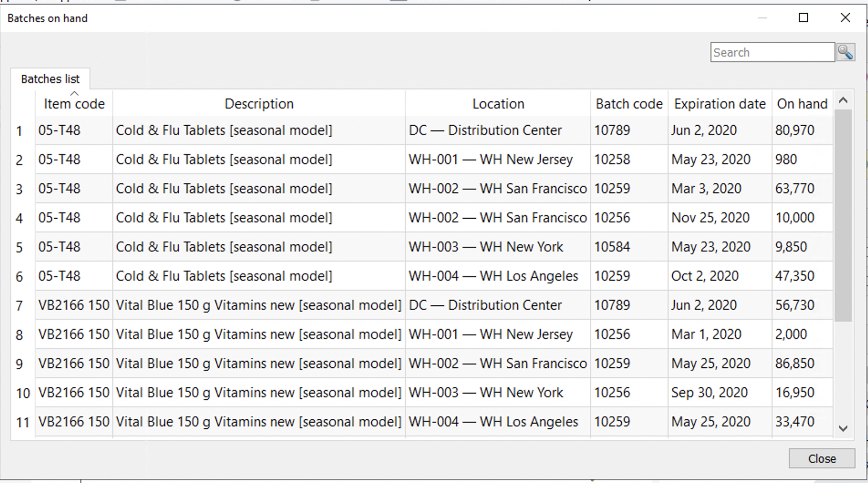Click the On hand column header
Image resolution: width=868 pixels, height=483 pixels.
click(802, 104)
